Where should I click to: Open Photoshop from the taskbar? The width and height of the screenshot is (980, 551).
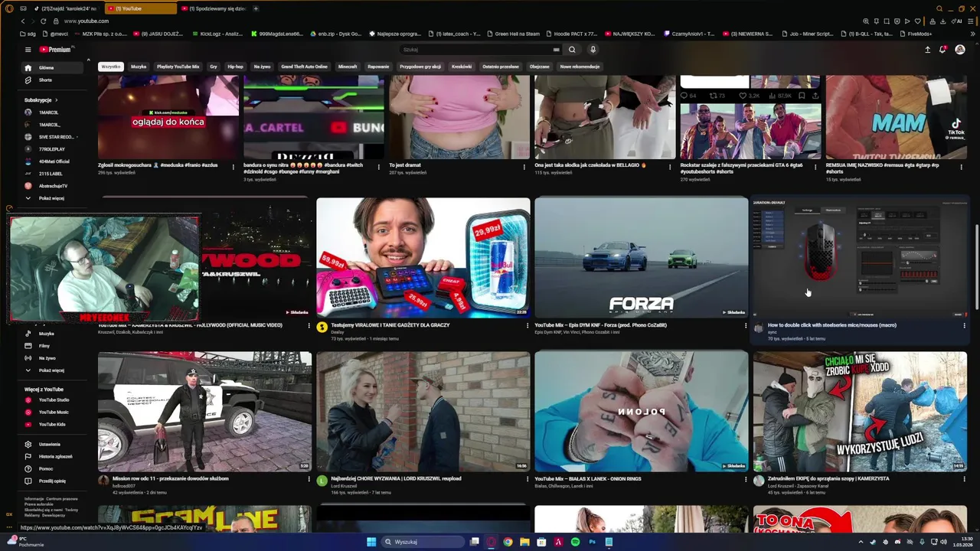592,542
